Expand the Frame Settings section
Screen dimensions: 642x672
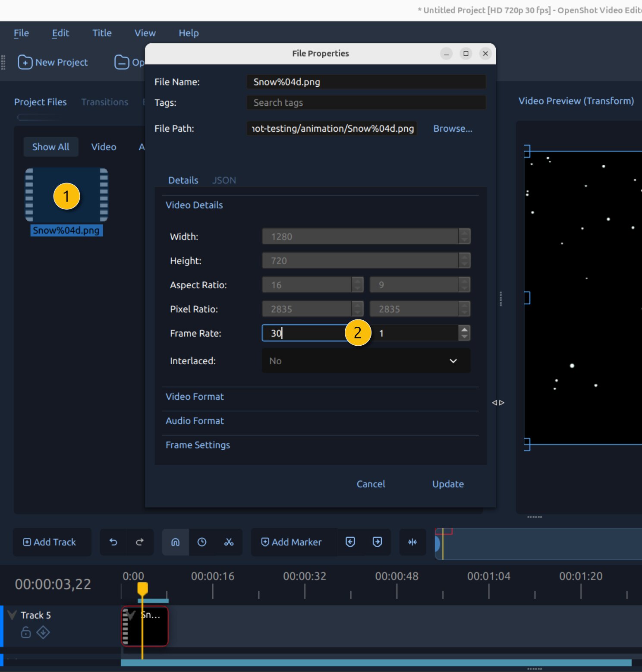198,445
